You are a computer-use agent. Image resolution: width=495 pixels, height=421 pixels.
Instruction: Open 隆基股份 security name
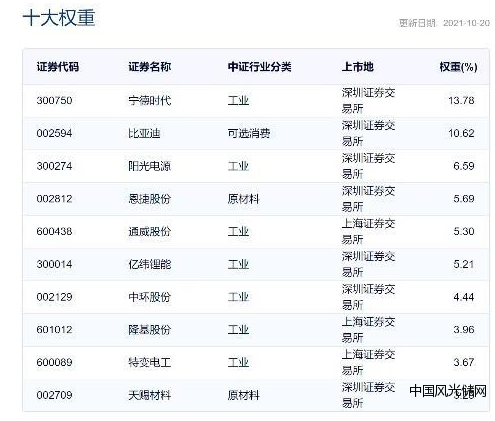[x=150, y=330]
